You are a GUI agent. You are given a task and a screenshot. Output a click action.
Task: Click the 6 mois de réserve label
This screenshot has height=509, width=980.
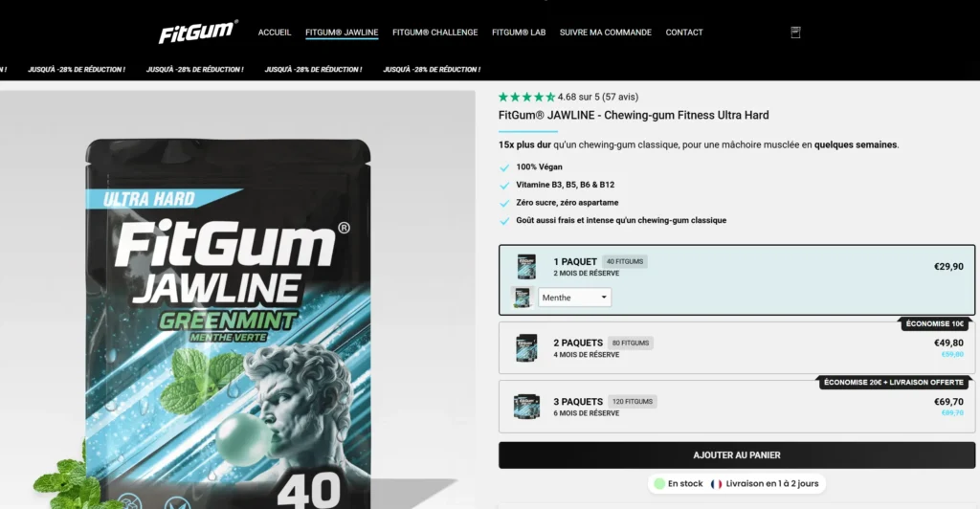(x=587, y=413)
